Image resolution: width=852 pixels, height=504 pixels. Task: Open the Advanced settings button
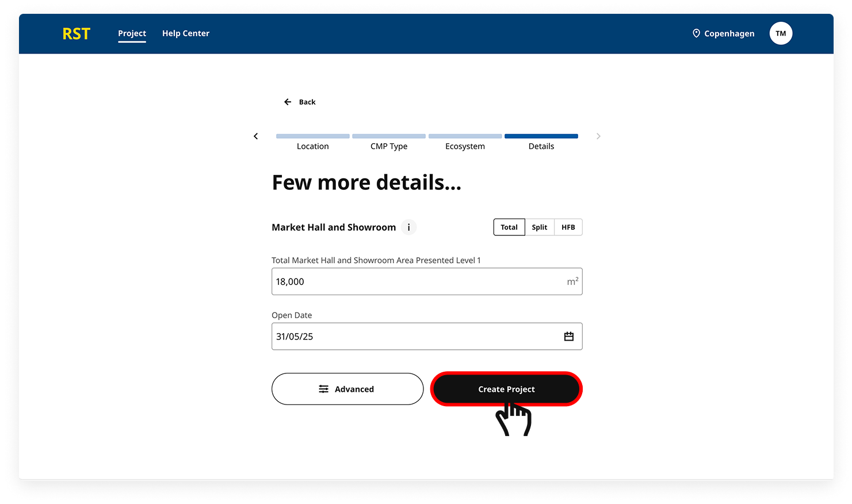[x=347, y=389]
